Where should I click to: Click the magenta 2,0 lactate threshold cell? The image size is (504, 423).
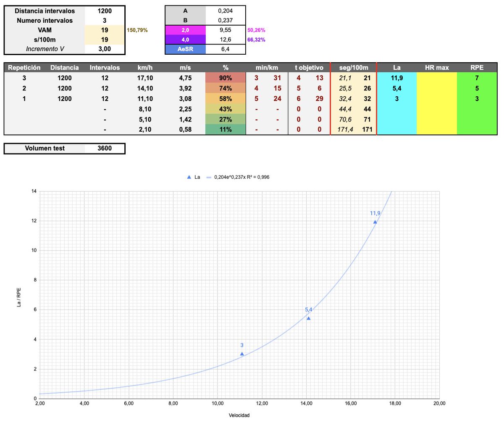(x=186, y=30)
